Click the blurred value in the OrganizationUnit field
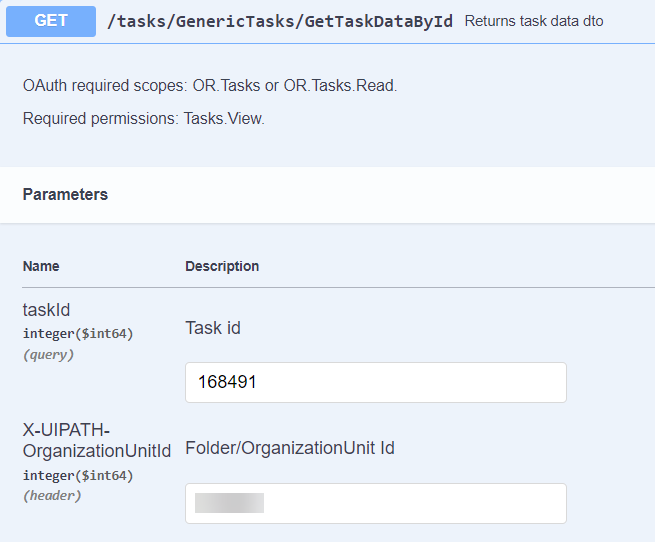 coord(229,503)
